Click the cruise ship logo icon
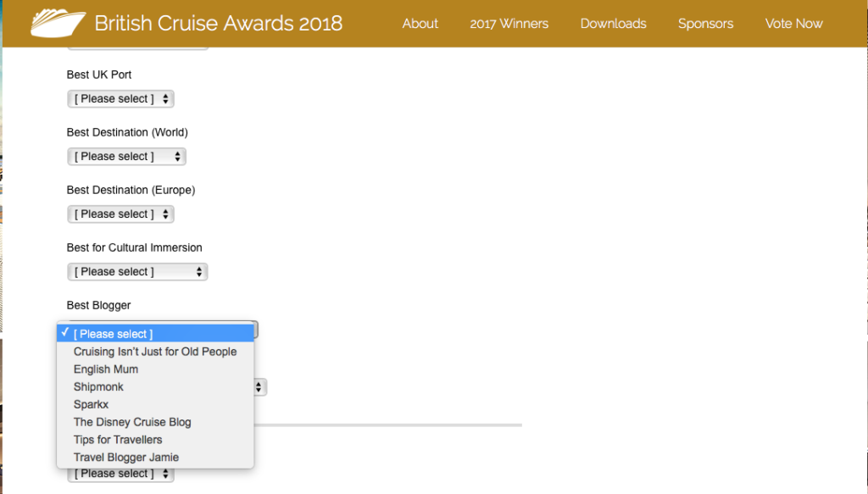Viewport: 868px width, 494px height. 58,23
